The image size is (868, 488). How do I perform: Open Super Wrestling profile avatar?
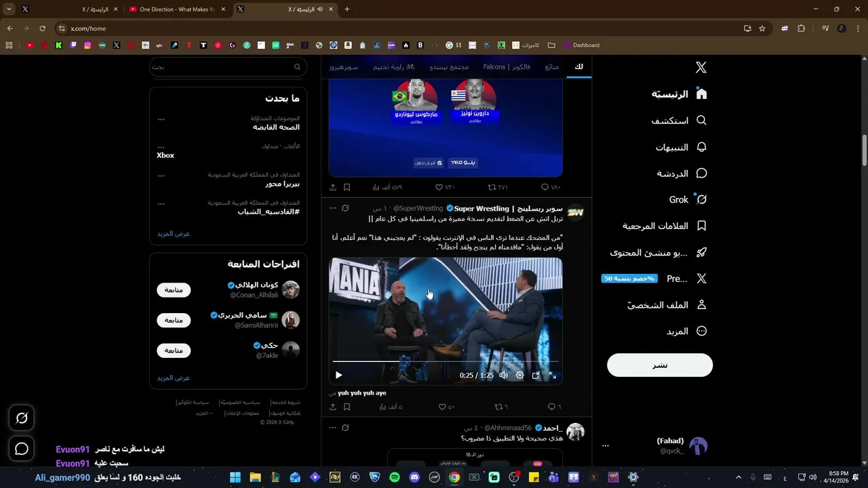coord(576,212)
